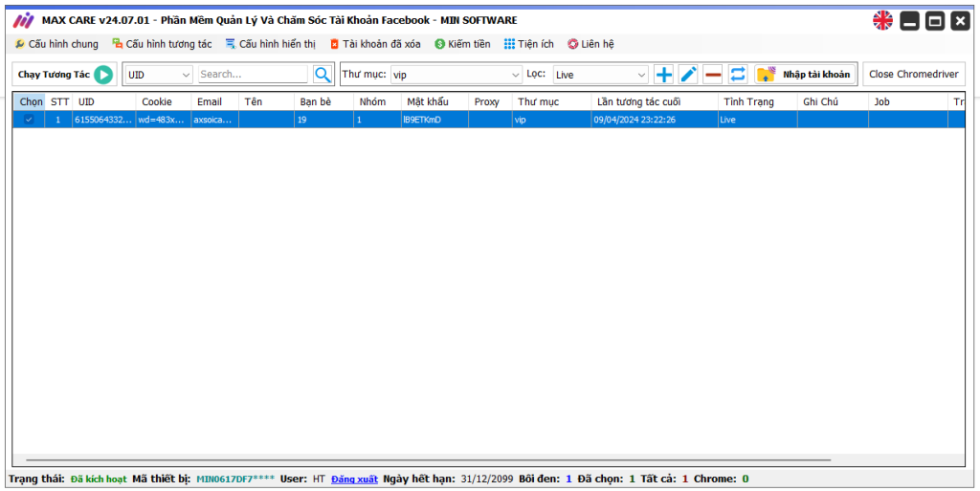The image size is (980, 491).
Task: Minimize the MAX CARE window
Action: [x=909, y=21]
